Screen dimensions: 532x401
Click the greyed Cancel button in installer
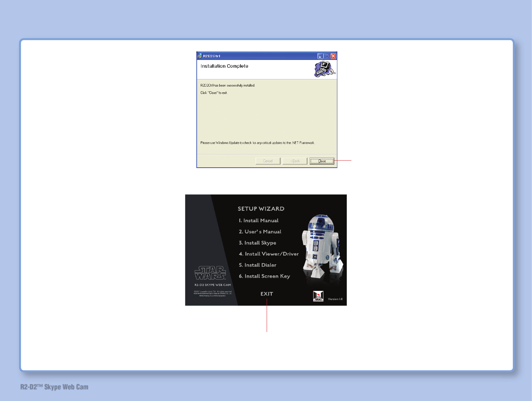(268, 161)
